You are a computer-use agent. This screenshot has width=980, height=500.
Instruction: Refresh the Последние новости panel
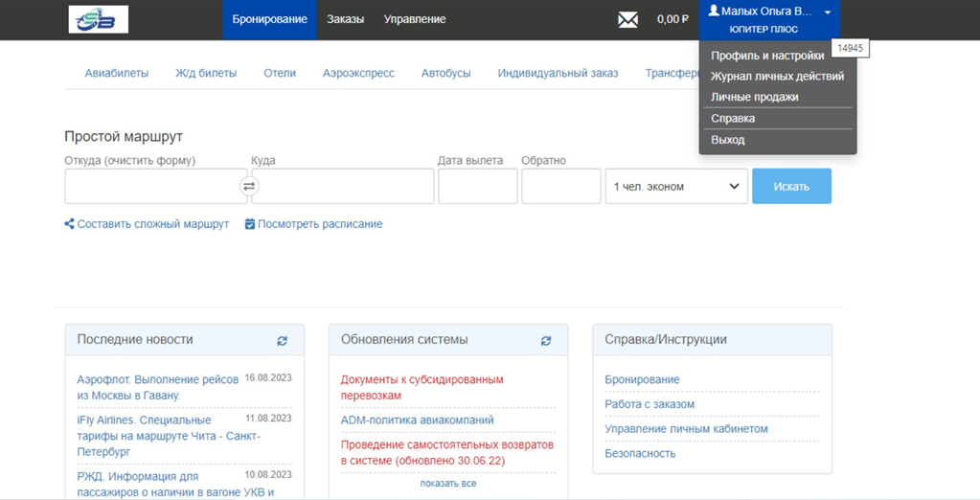click(x=283, y=341)
